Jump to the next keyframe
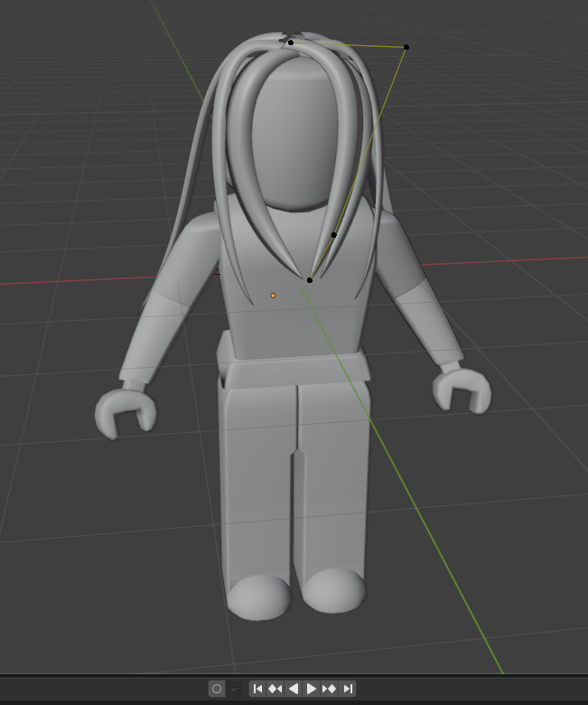588x705 pixels. (x=330, y=689)
